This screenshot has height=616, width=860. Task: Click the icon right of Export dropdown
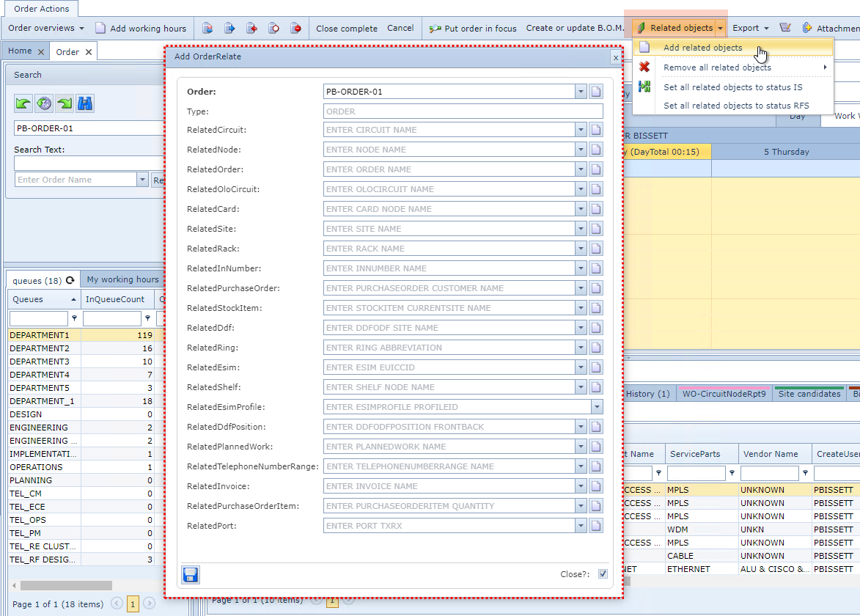(785, 28)
